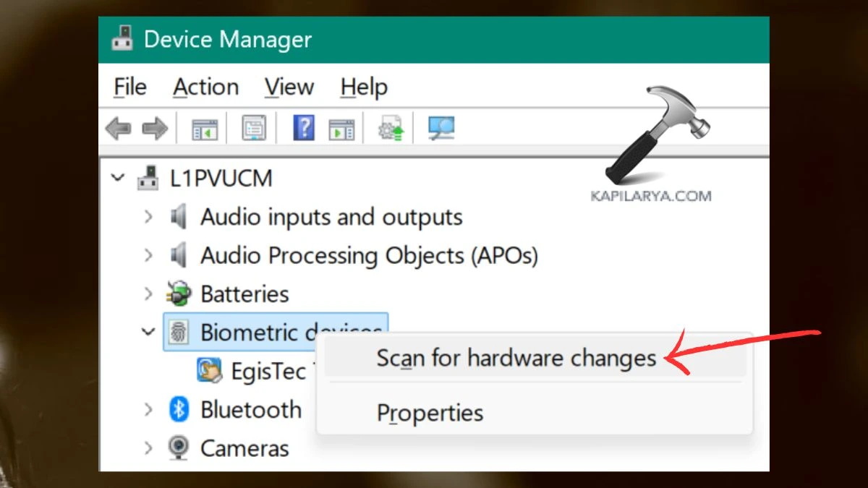The image size is (868, 488).
Task: Click Scan for hardware changes monitor icon
Action: (441, 129)
